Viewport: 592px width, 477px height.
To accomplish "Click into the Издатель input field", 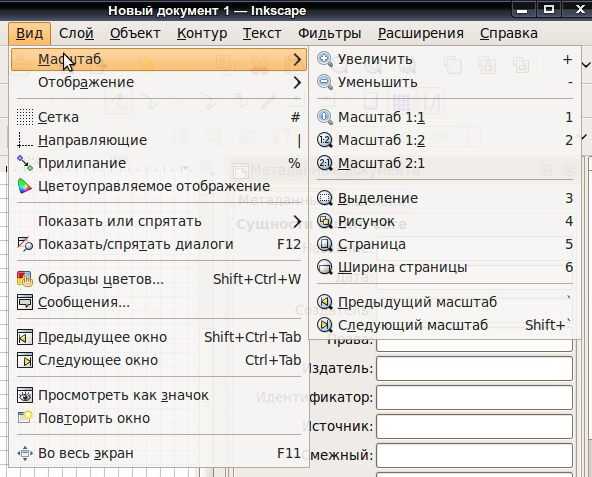I will click(475, 368).
